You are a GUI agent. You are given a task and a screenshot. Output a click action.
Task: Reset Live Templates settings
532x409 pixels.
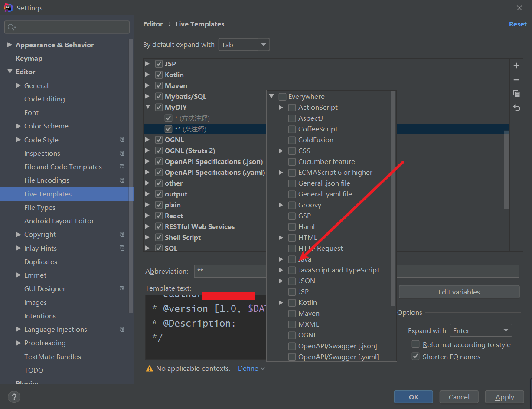518,24
